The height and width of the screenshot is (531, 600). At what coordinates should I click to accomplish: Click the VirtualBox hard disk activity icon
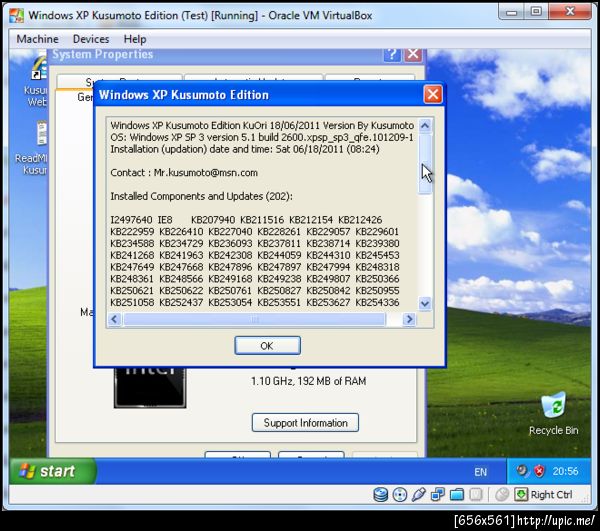coord(380,495)
